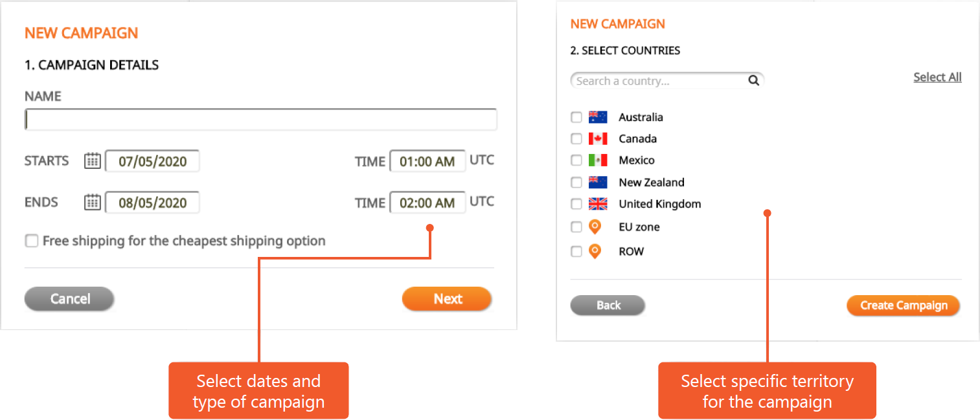Tick the ROW checkbox
The width and height of the screenshot is (980, 420).
576,252
